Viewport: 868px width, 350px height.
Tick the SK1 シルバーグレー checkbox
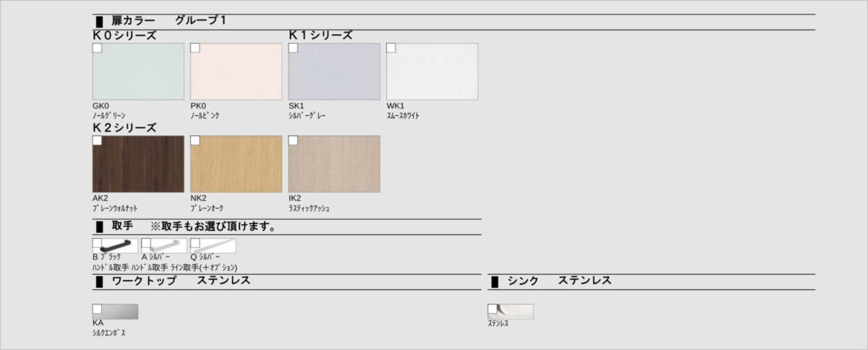click(293, 48)
